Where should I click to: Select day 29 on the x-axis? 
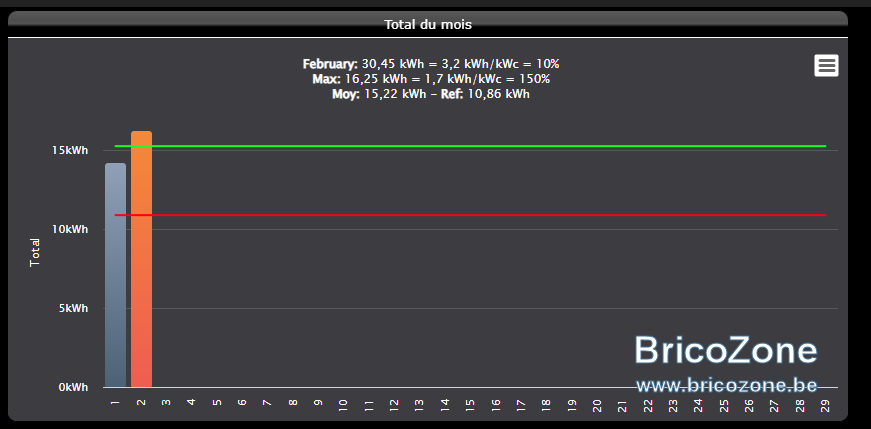(825, 406)
